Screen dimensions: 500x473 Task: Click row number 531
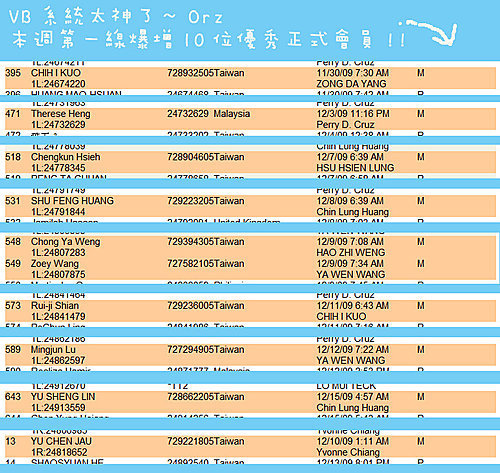13,201
